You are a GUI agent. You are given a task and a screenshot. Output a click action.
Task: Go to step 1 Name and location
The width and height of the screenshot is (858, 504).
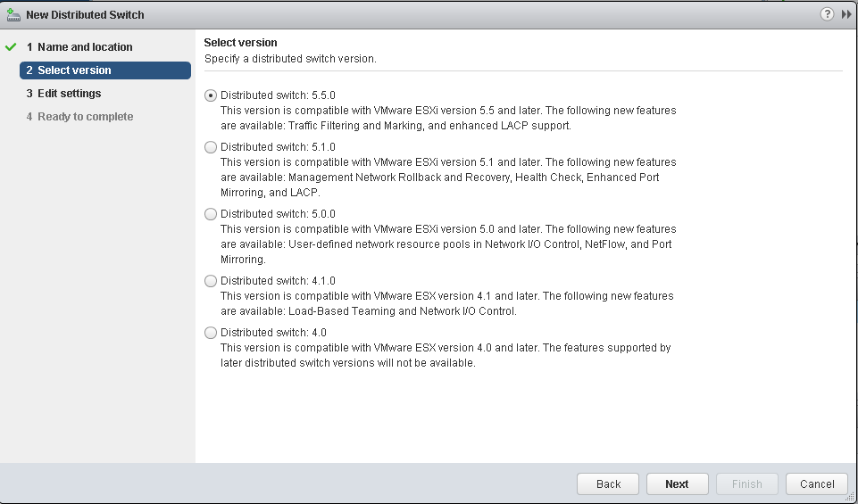click(x=79, y=47)
